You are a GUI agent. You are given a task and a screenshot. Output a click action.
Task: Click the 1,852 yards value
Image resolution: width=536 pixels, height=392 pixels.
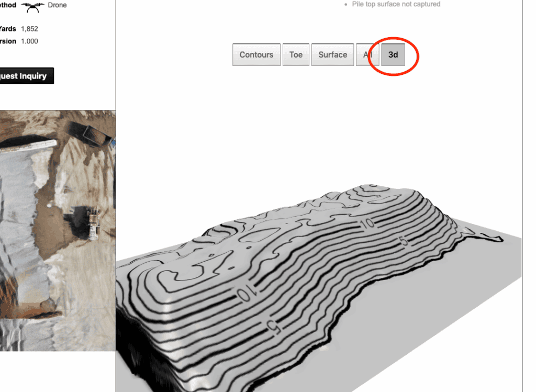(29, 29)
